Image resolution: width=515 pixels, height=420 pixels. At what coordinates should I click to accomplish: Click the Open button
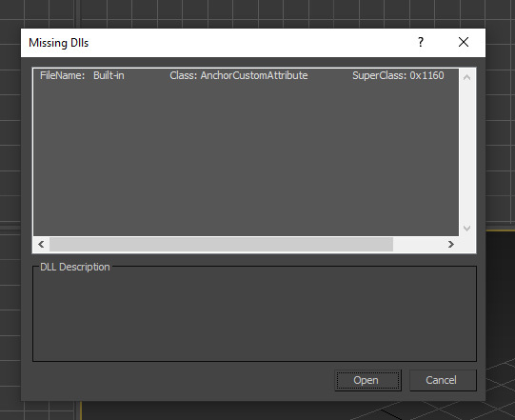[367, 380]
